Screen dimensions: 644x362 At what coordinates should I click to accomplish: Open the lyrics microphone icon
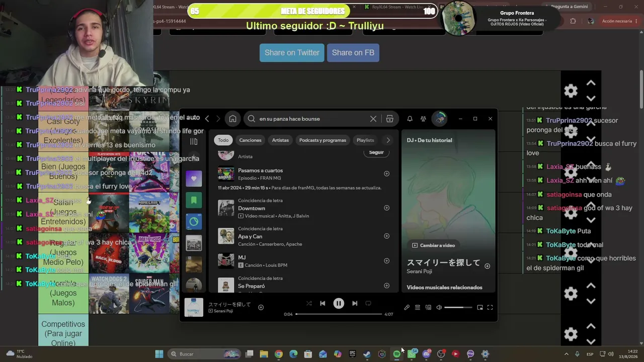coord(407,307)
